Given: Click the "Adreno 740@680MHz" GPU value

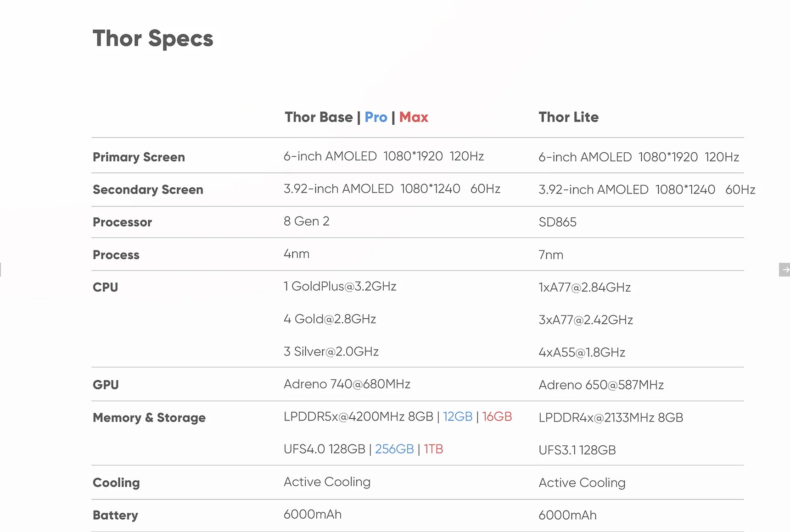Looking at the screenshot, I should click(x=347, y=384).
